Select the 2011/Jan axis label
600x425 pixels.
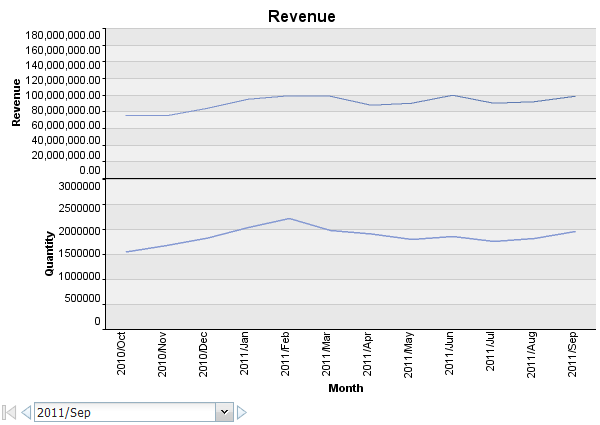244,353
